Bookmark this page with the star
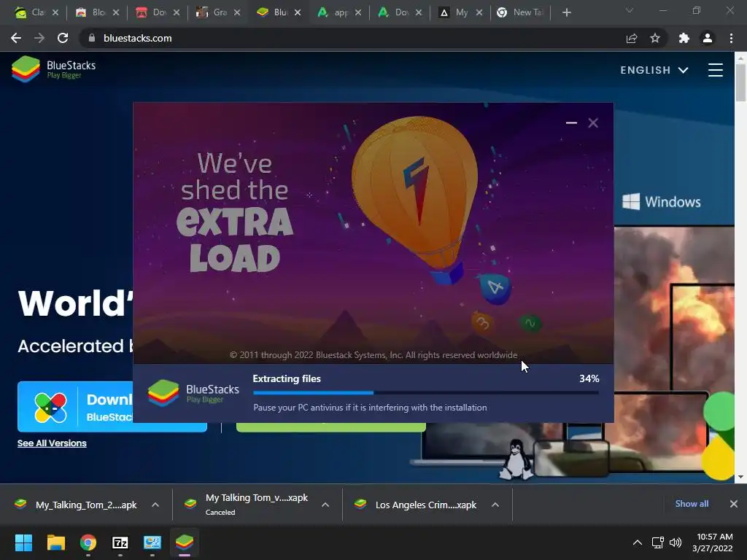Image resolution: width=747 pixels, height=560 pixels. (655, 38)
